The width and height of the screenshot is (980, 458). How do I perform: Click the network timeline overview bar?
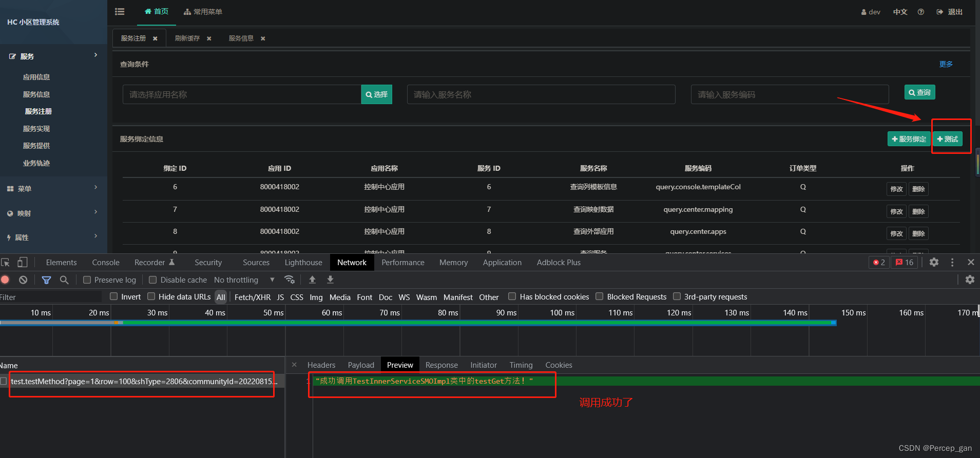tap(418, 323)
